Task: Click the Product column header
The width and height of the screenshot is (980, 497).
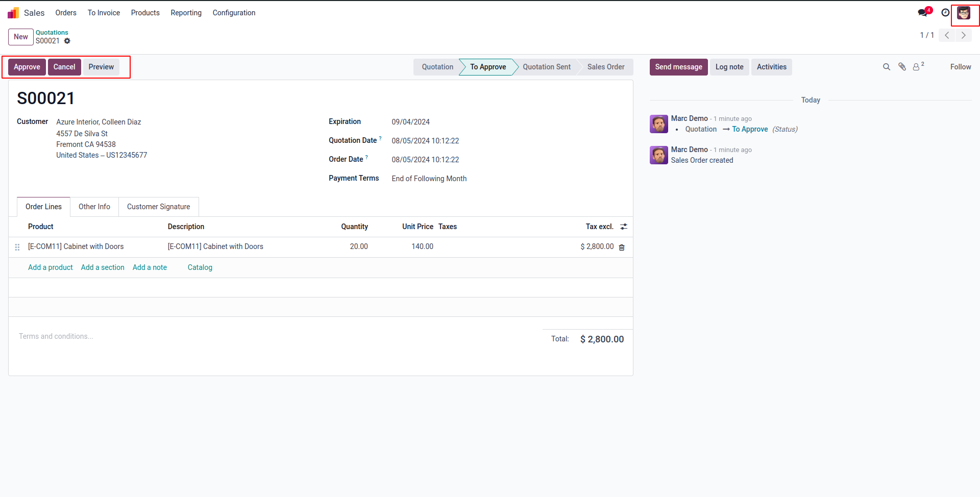Action: 41,227
